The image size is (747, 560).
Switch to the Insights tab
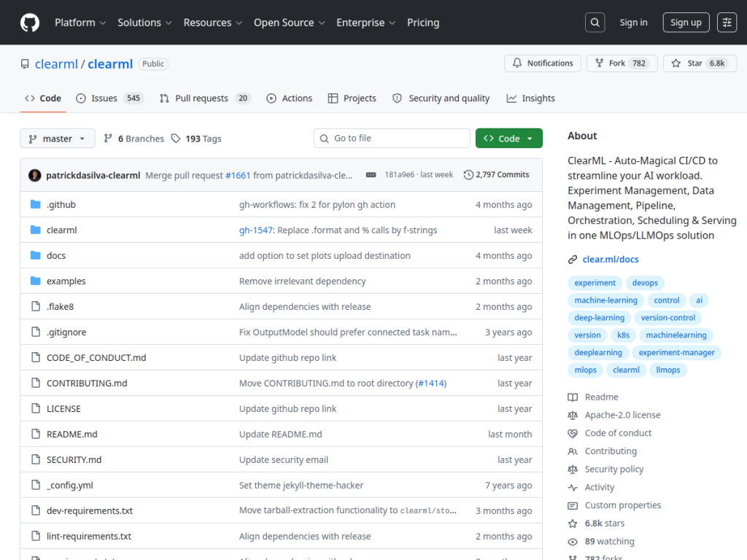(x=530, y=98)
